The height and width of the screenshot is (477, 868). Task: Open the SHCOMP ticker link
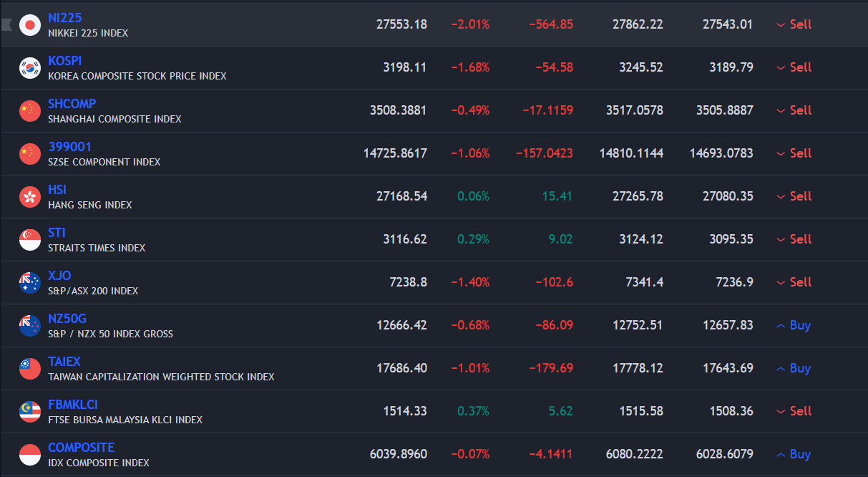coord(72,104)
